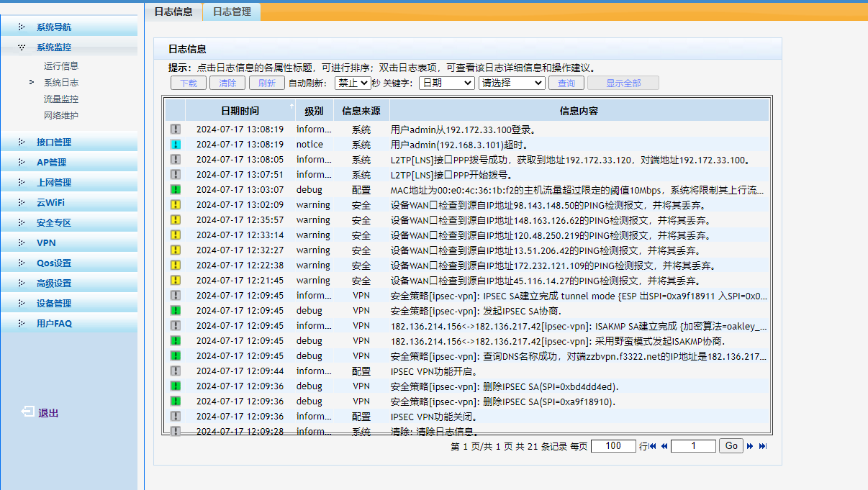
Task: Click yellow warning icon of 148.163.126.62 row
Action: (x=176, y=220)
